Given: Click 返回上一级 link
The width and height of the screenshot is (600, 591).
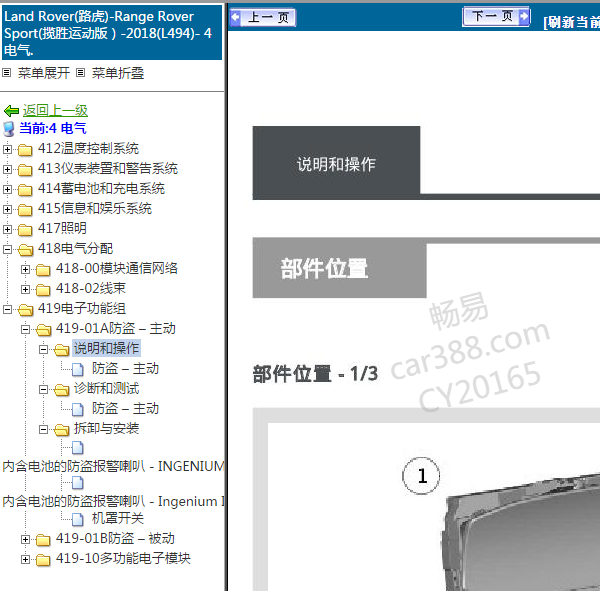Looking at the screenshot, I should coord(55,111).
